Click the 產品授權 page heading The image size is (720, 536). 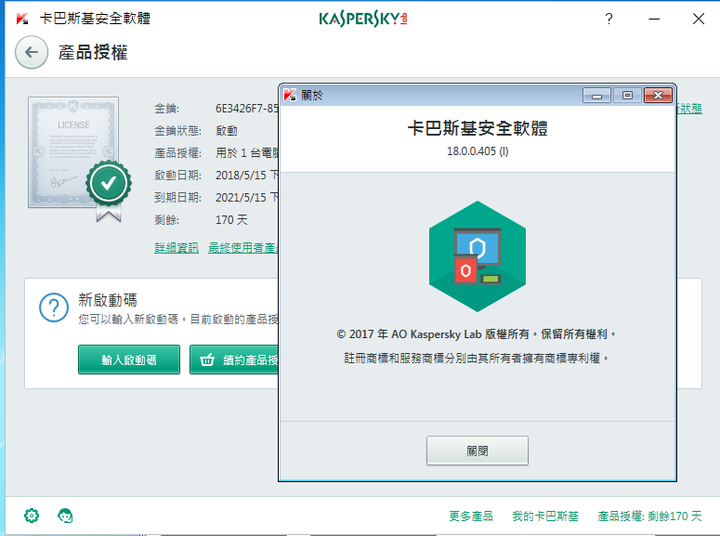(x=93, y=52)
